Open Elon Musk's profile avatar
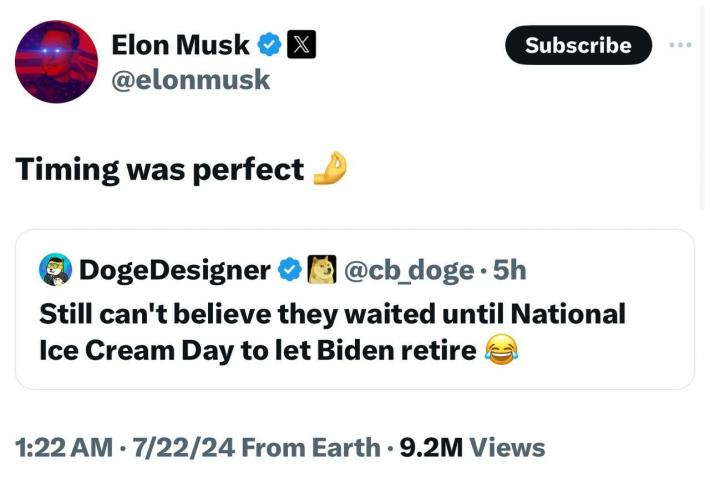The width and height of the screenshot is (710, 478). click(56, 62)
